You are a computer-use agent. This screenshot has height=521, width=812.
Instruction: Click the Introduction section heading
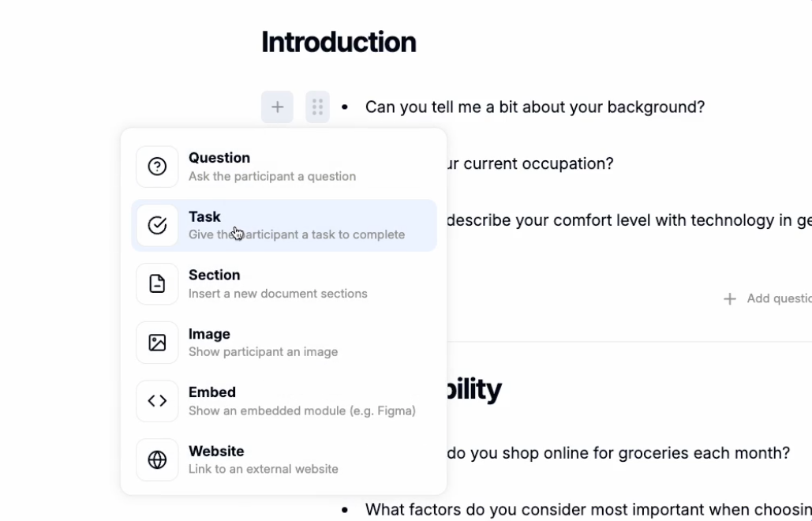pos(339,42)
